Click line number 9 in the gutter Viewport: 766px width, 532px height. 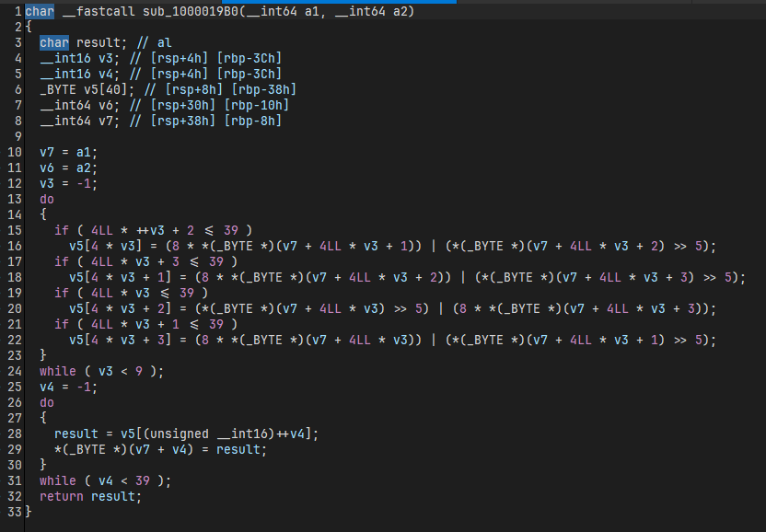point(18,136)
